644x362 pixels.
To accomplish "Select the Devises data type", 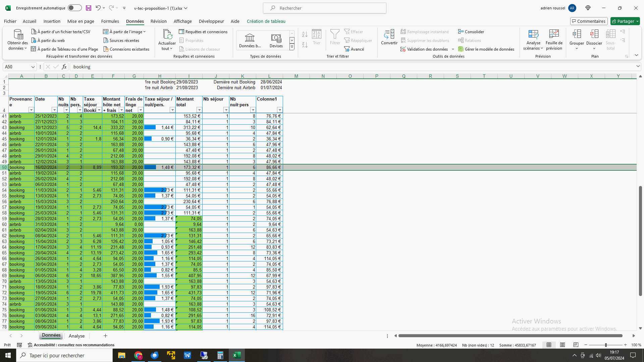I will [x=276, y=40].
